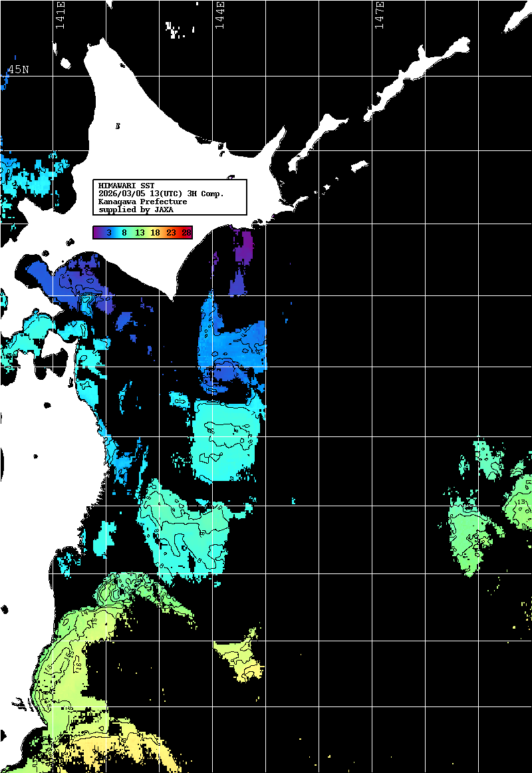
Task: Click the center of Hokkaido's white landmass
Action: click(166, 140)
